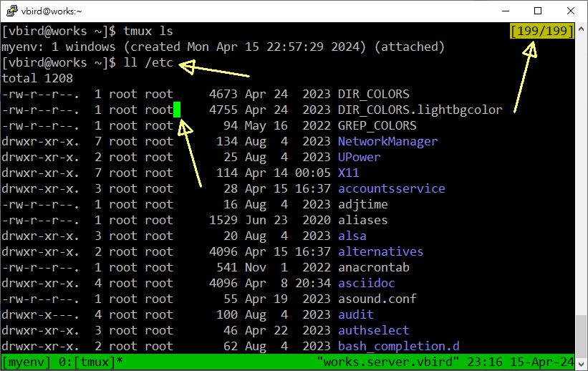
Task: Click the [199/199] copy-mode position indicator
Action: click(542, 31)
